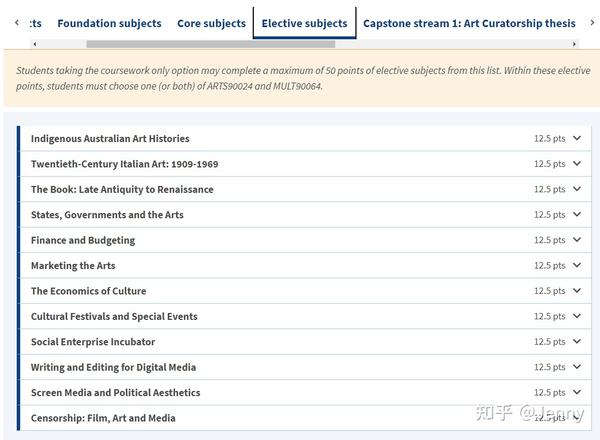The height and width of the screenshot is (440, 600).
Task: Expand Marketing the Arts chevron
Action: pyautogui.click(x=577, y=265)
